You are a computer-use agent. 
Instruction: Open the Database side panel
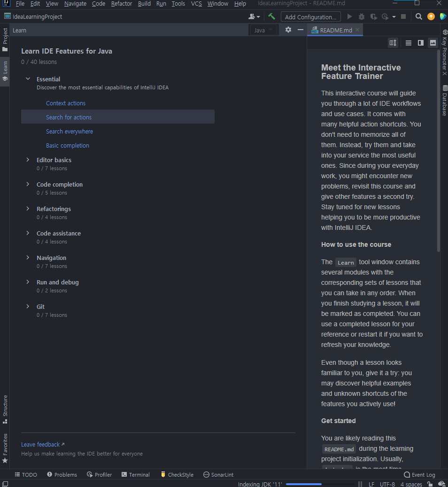coord(445,100)
